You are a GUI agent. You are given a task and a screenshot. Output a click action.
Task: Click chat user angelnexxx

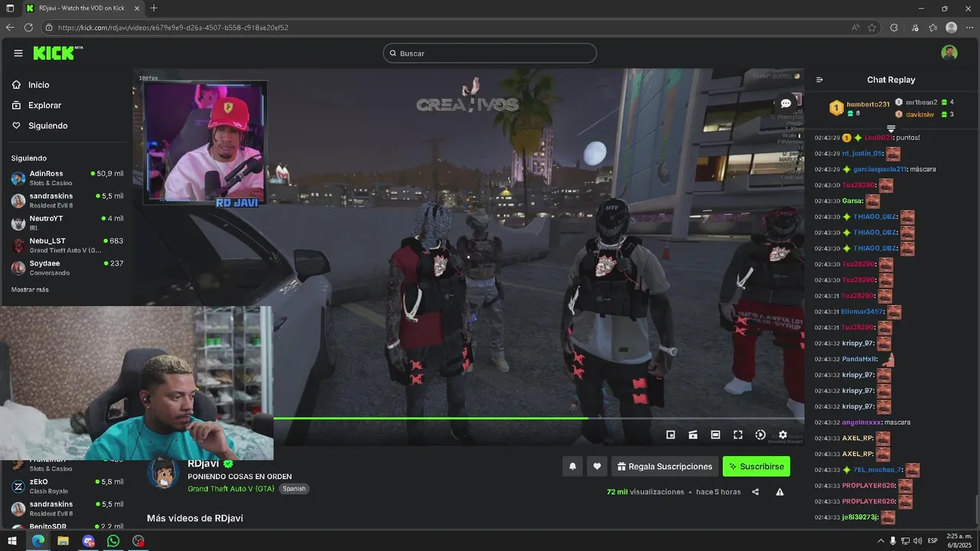[861, 422]
